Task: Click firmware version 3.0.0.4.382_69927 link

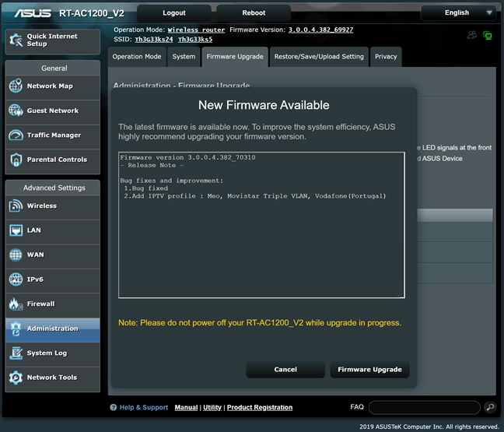Action: coord(320,30)
